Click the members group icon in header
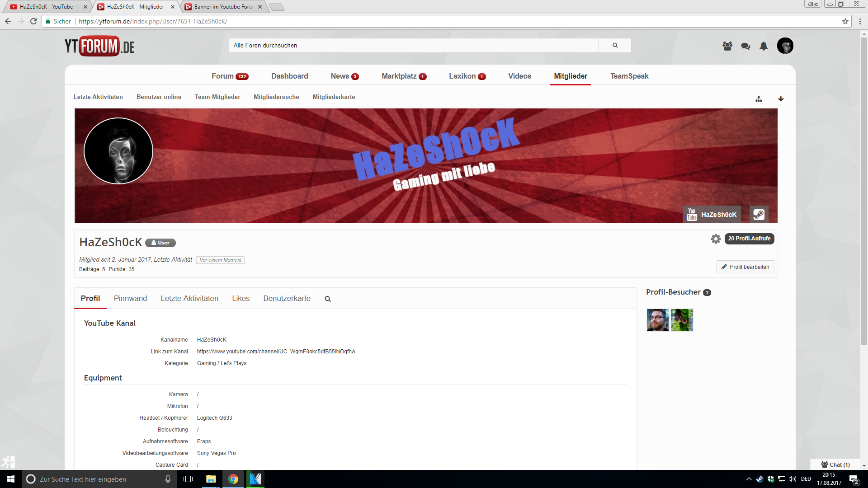The height and width of the screenshot is (488, 868). point(727,46)
